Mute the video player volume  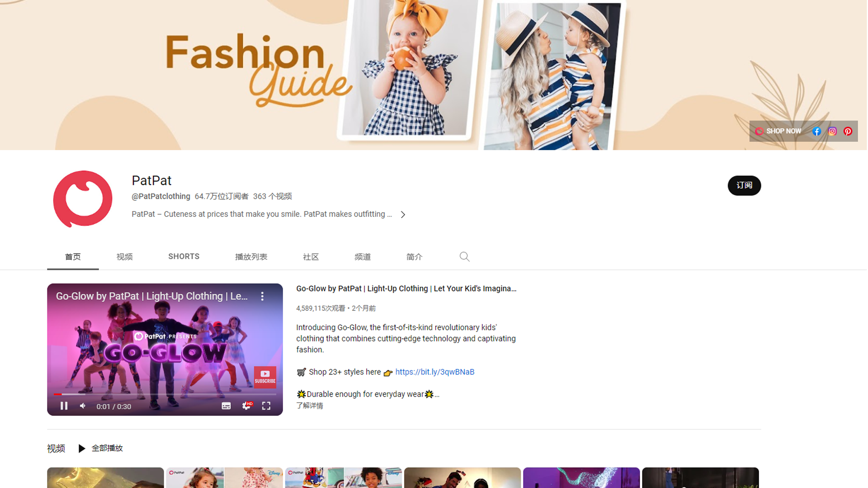click(x=83, y=406)
